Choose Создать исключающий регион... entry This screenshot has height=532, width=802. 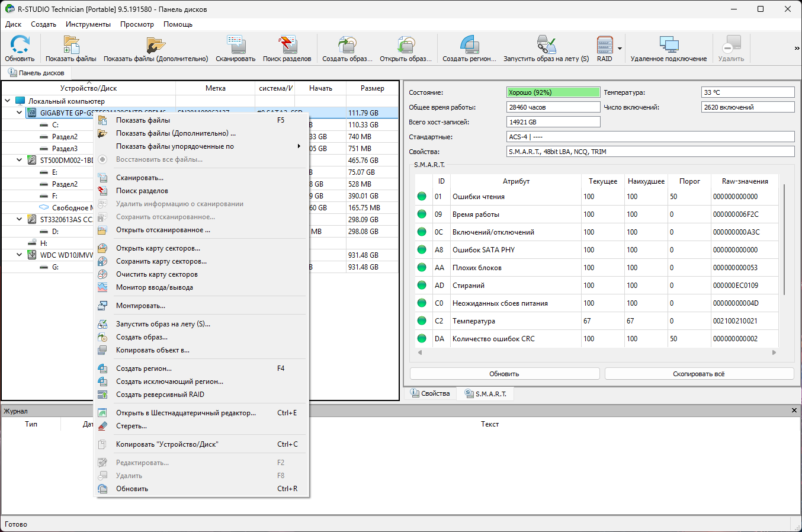pyautogui.click(x=201, y=382)
